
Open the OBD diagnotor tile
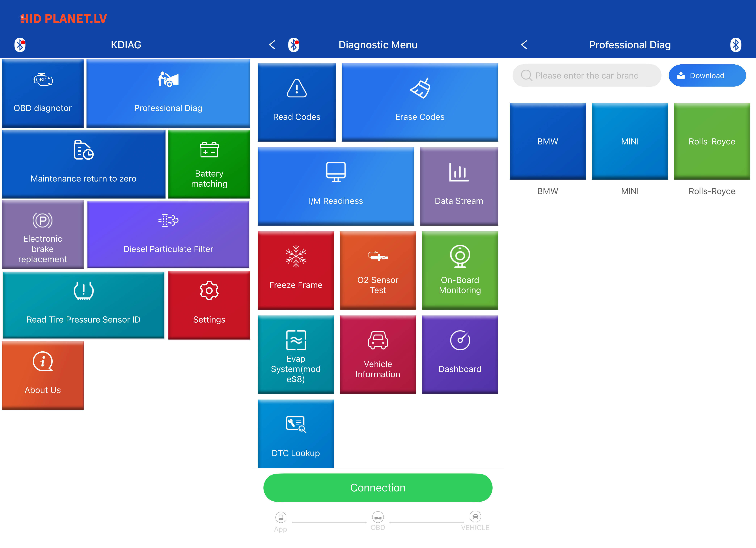42,93
